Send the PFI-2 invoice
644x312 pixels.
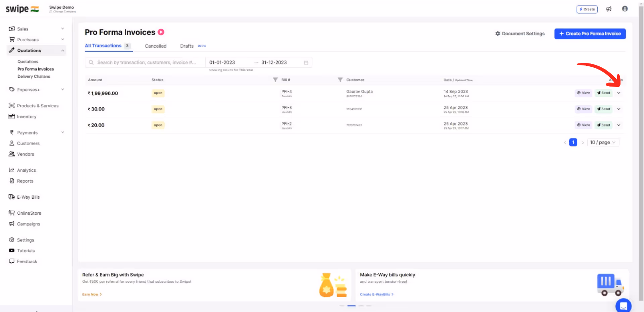603,125
